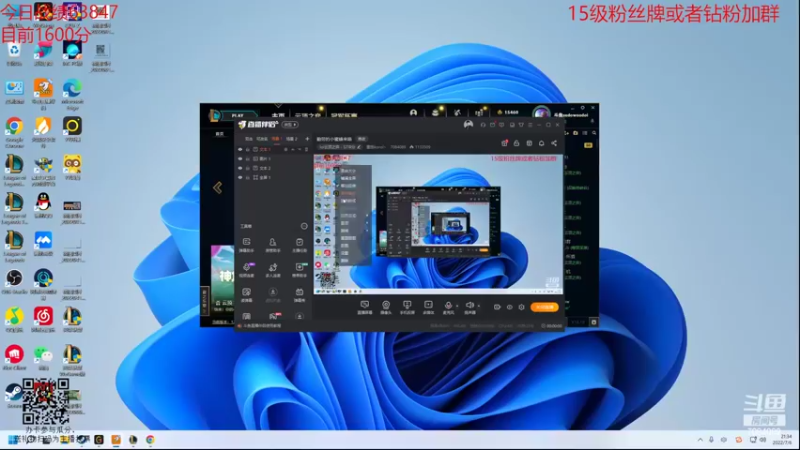Image resolution: width=800 pixels, height=450 pixels.
Task: Open the 房管助手 tool in toolbox
Action: [x=273, y=244]
